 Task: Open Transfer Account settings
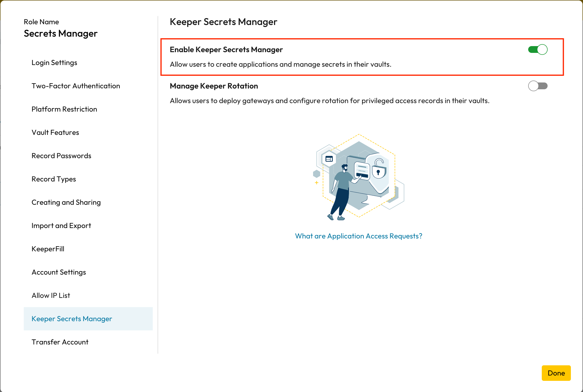click(x=60, y=342)
